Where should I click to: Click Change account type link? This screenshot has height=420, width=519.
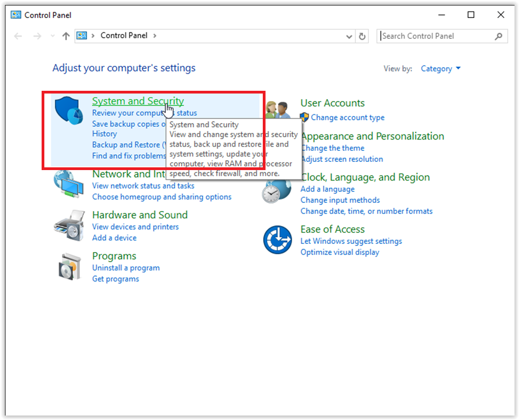click(x=348, y=118)
